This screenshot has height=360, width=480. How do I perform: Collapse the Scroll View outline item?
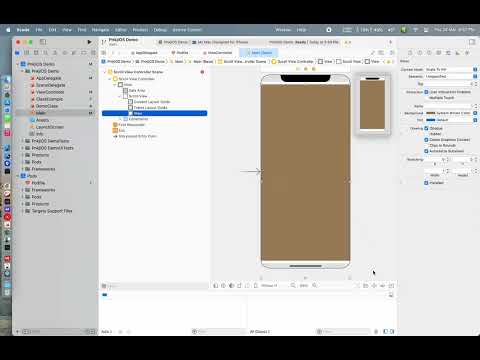click(120, 96)
